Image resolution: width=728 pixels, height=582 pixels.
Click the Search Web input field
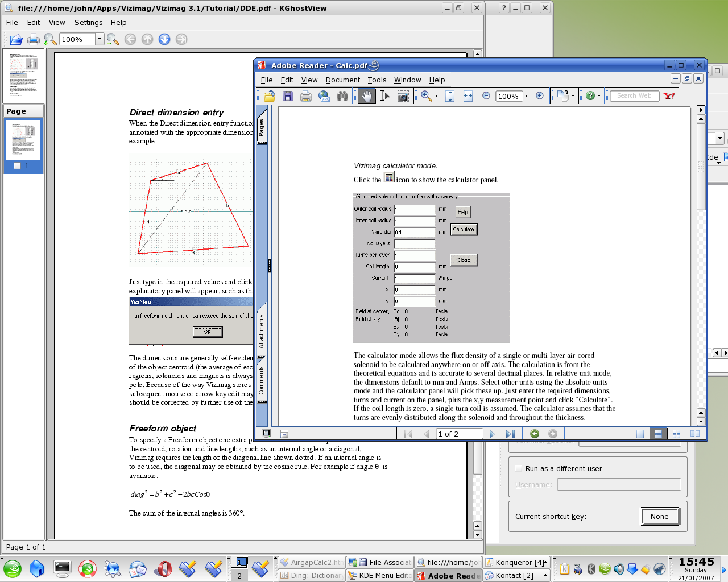634,95
